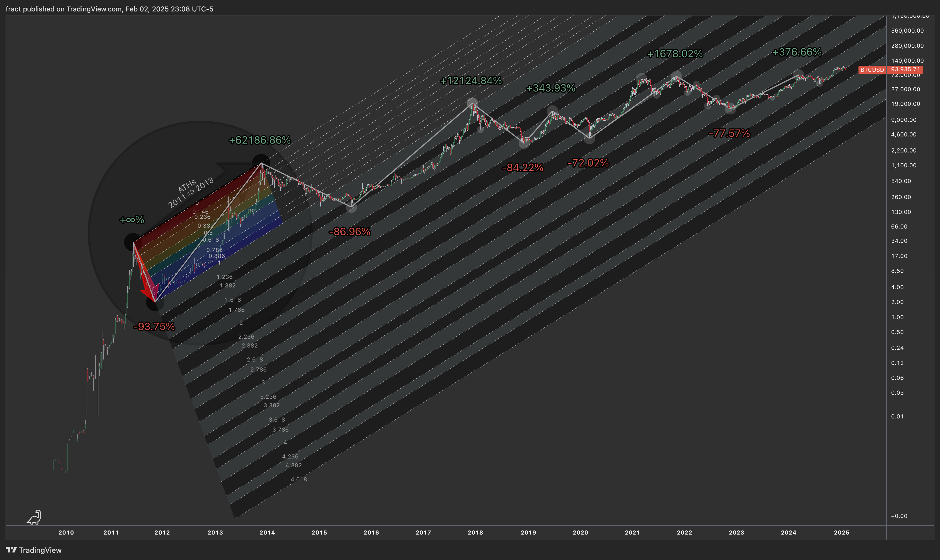The width and height of the screenshot is (940, 560).
Task: Select the -84.22% drawdown label
Action: point(523,168)
